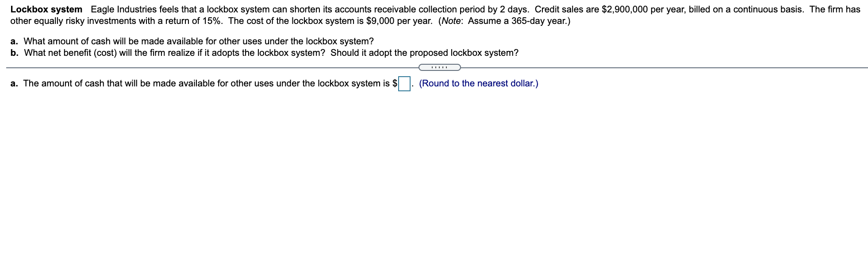Click the bold 'b.' question label
Image resolution: width=868 pixels, height=257 pixels.
click(x=15, y=53)
